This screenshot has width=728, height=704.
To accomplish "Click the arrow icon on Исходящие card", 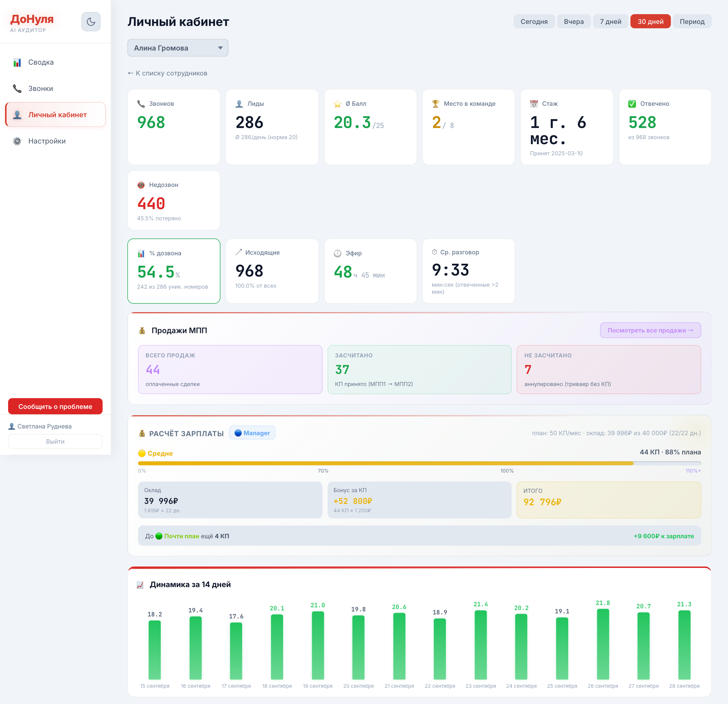I will tap(239, 252).
